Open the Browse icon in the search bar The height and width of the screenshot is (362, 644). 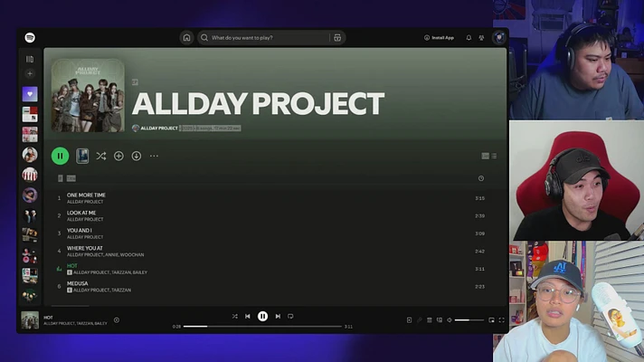(337, 38)
